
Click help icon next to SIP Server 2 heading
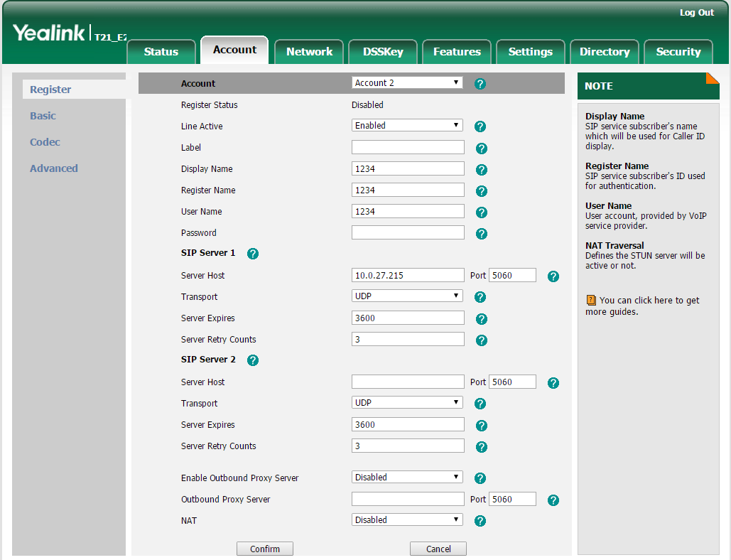252,360
